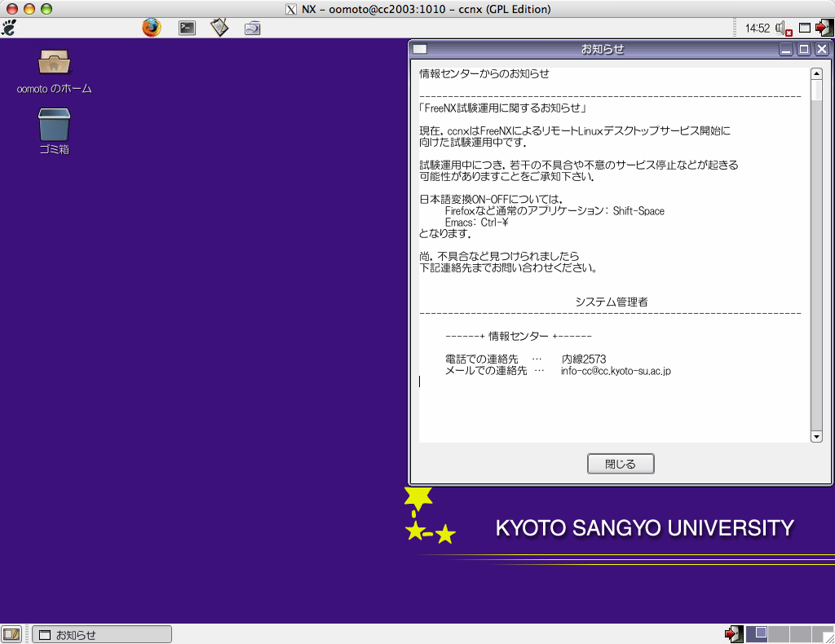
Task: Click the heading 情報センターからのお知らせ
Action: tap(484, 74)
